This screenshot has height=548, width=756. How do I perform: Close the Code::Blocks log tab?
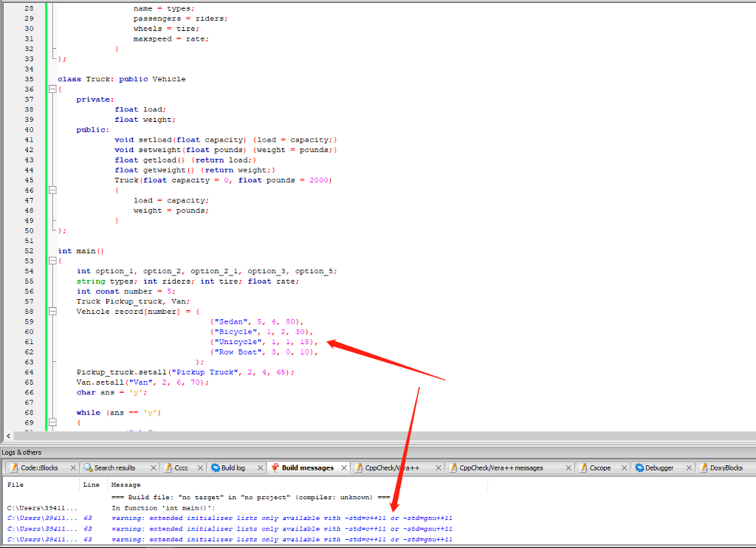(x=73, y=467)
